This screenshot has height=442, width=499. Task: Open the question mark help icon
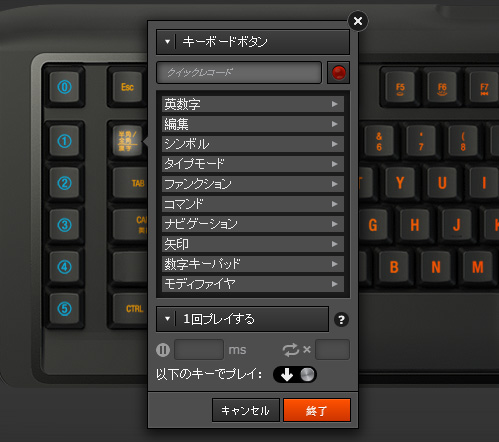click(x=341, y=320)
